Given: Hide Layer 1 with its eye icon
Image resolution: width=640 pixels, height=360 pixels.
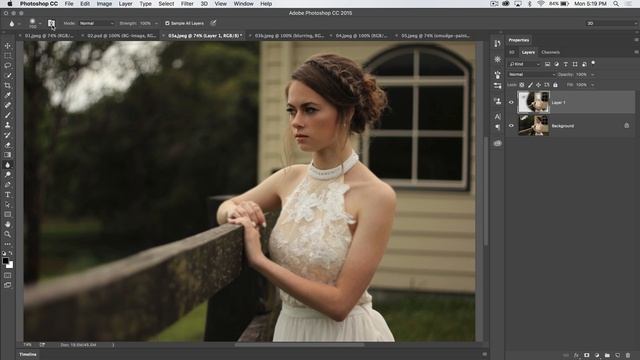Looking at the screenshot, I should [x=511, y=102].
